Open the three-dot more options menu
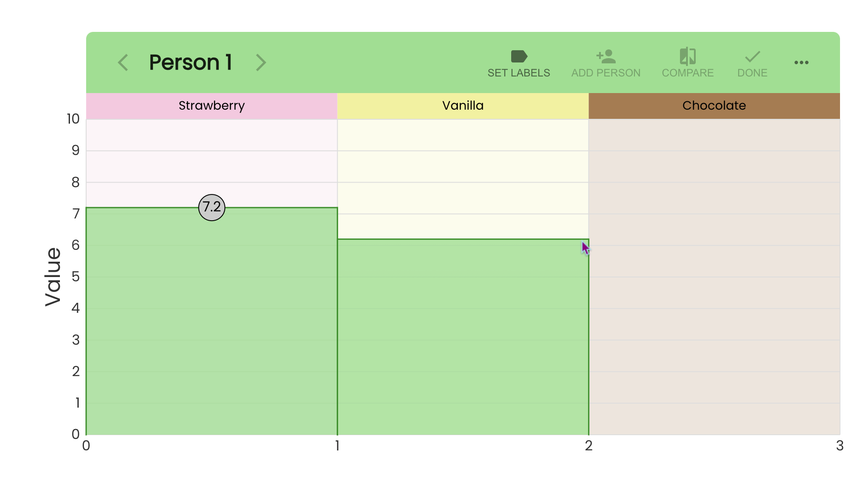This screenshot has height=502, width=868. [802, 62]
